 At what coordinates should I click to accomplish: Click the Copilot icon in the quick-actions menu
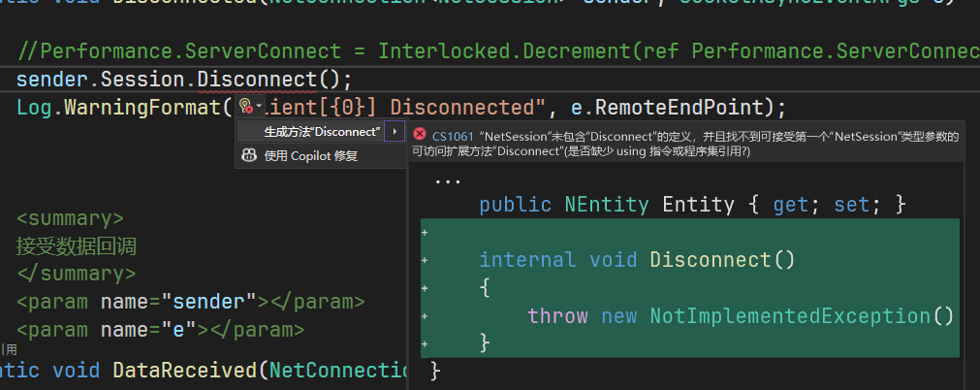click(x=249, y=155)
